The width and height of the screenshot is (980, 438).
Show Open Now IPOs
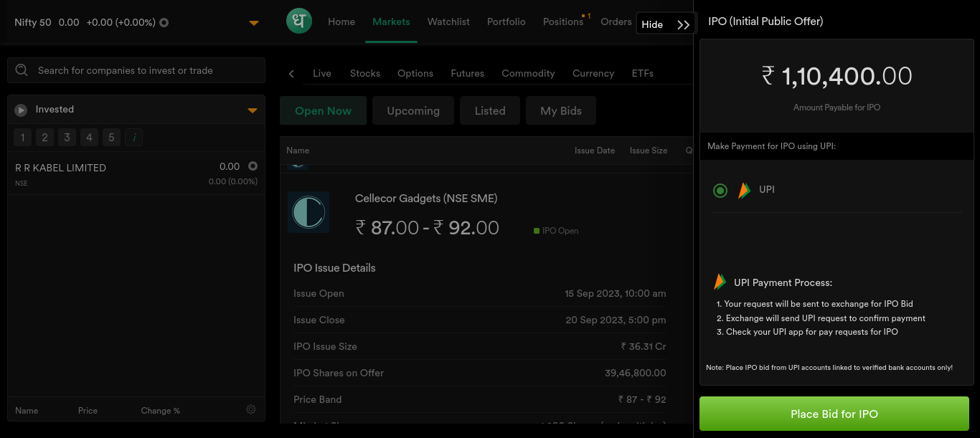click(323, 110)
